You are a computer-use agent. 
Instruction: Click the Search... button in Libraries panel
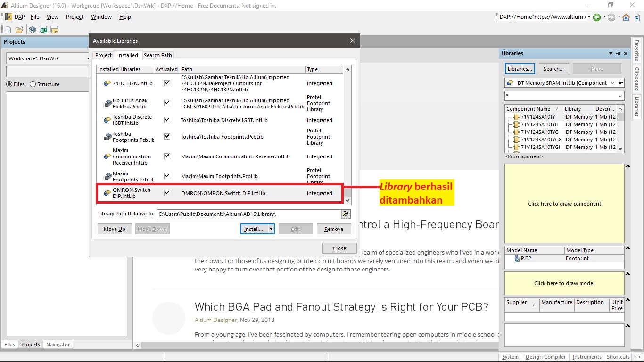coord(554,69)
